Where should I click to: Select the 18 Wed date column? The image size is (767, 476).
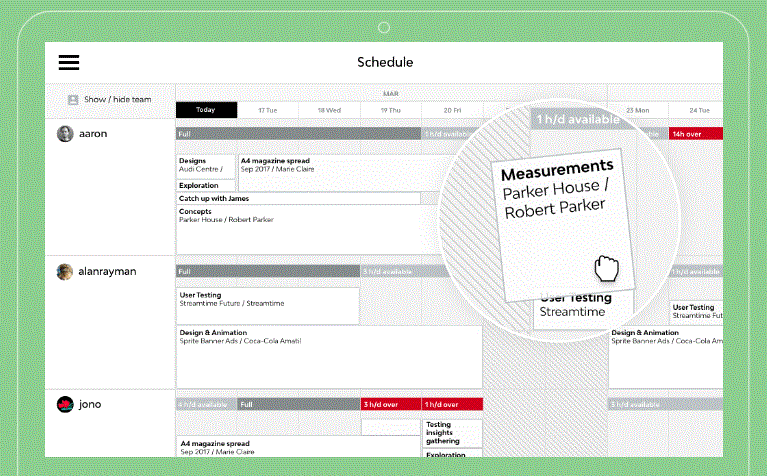tap(329, 110)
